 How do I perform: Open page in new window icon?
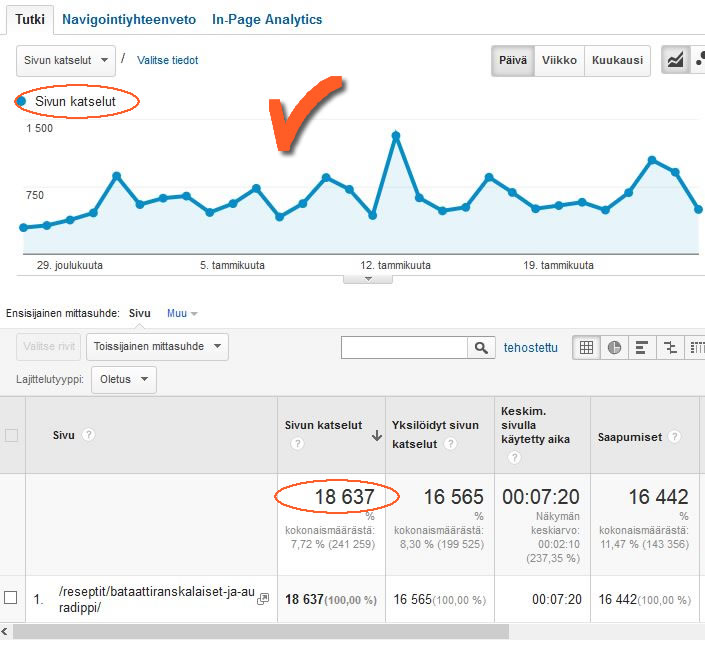[263, 599]
